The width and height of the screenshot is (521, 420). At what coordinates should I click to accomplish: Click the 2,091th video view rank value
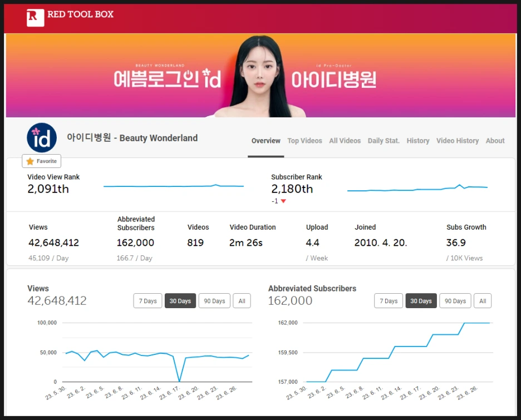point(48,189)
